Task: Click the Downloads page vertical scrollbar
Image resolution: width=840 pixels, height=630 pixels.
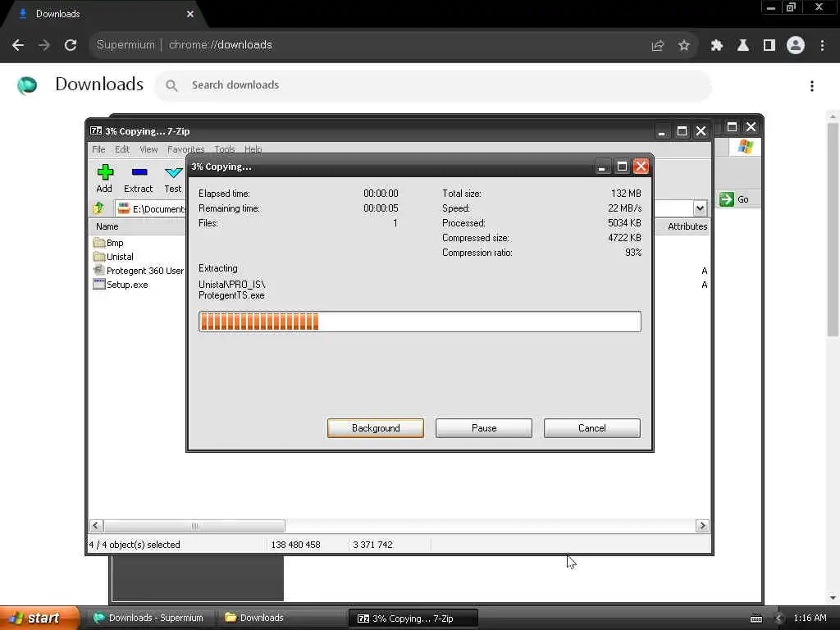Action: (833, 231)
